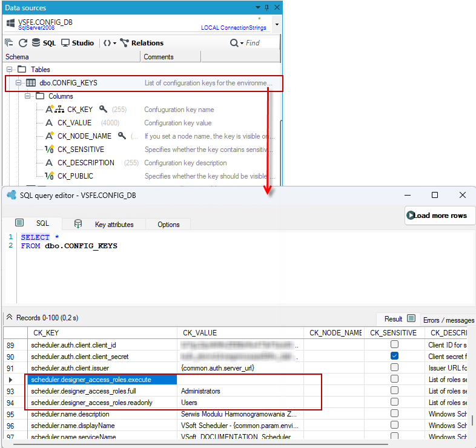Image resolution: width=476 pixels, height=448 pixels.
Task: Collapse the Columns folder node
Action: [28, 96]
